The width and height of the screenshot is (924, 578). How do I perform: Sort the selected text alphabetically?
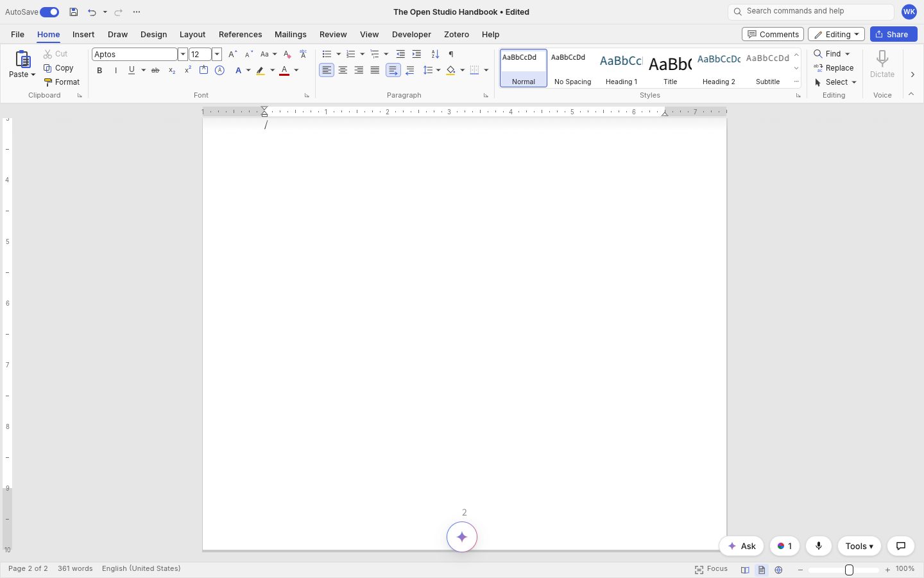435,55
